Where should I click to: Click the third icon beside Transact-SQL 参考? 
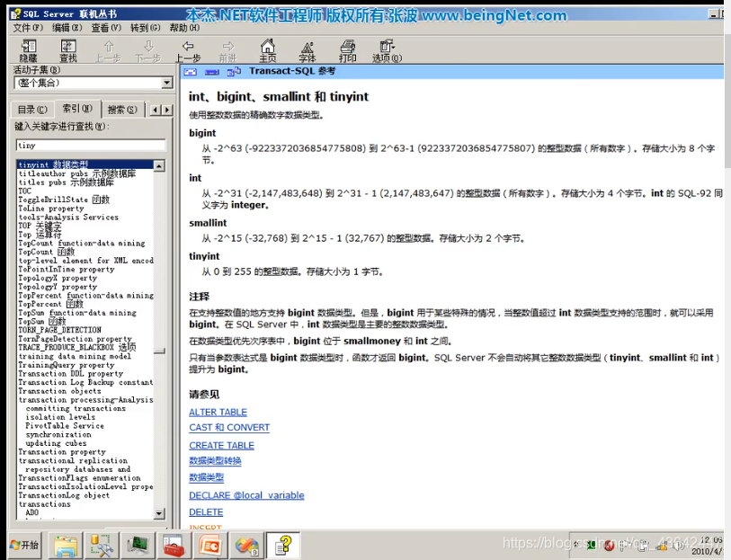coord(234,71)
